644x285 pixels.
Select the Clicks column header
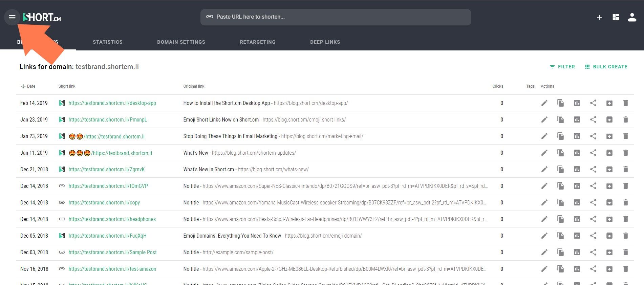coord(498,86)
